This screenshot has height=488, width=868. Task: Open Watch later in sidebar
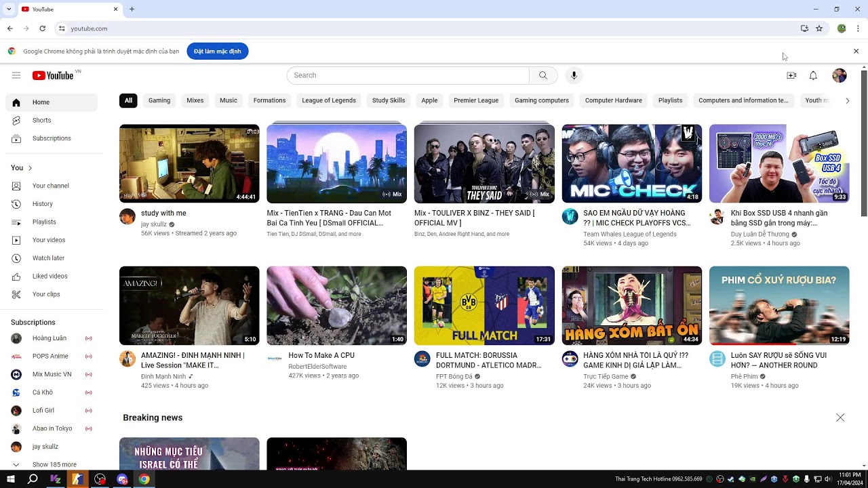coord(52,258)
